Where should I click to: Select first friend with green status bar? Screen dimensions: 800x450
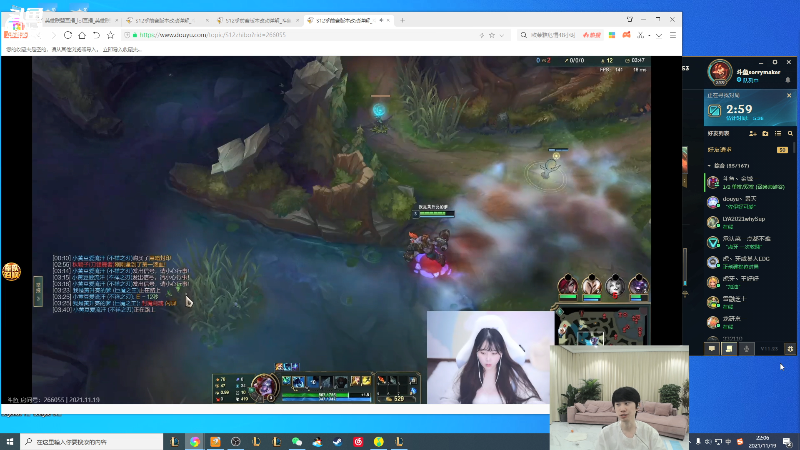tap(749, 183)
